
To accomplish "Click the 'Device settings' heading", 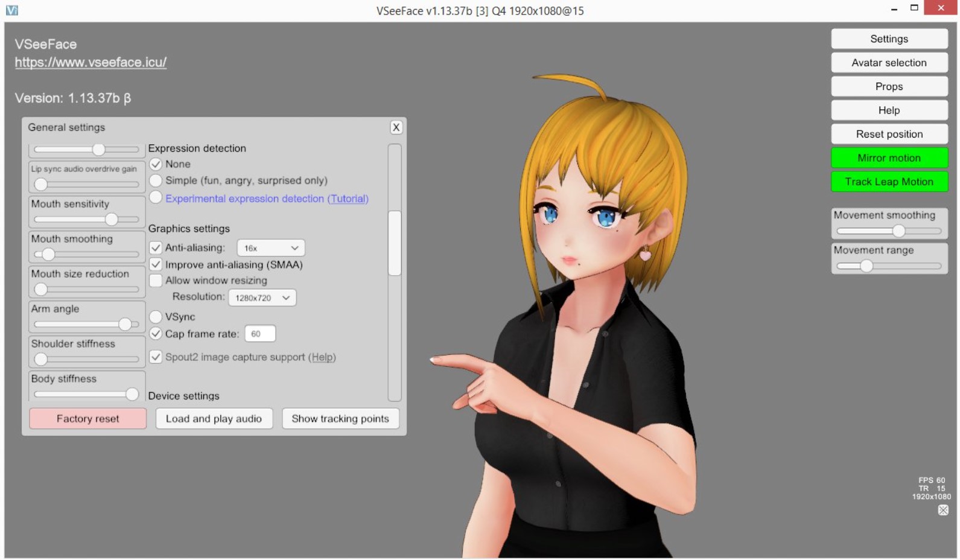I will coord(184,396).
